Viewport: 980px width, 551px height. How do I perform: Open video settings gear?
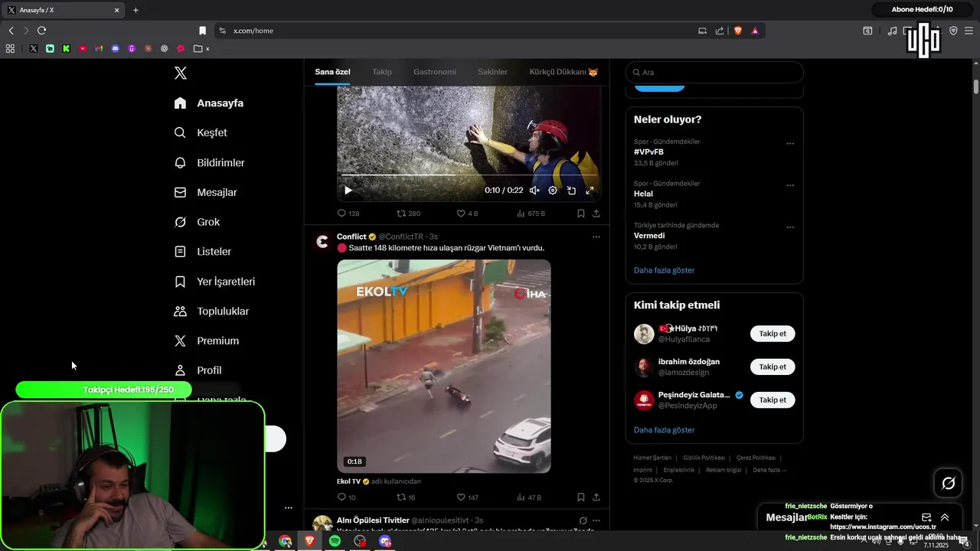pyautogui.click(x=553, y=191)
